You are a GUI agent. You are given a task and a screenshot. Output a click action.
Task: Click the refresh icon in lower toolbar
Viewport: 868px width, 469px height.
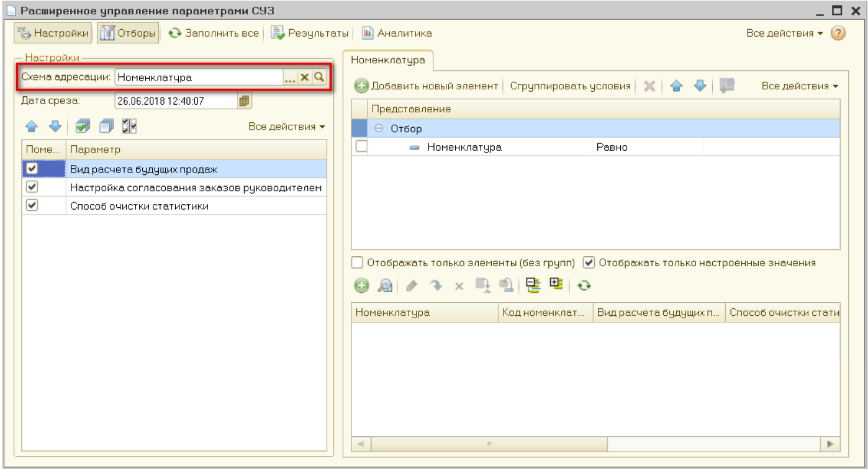pyautogui.click(x=584, y=286)
